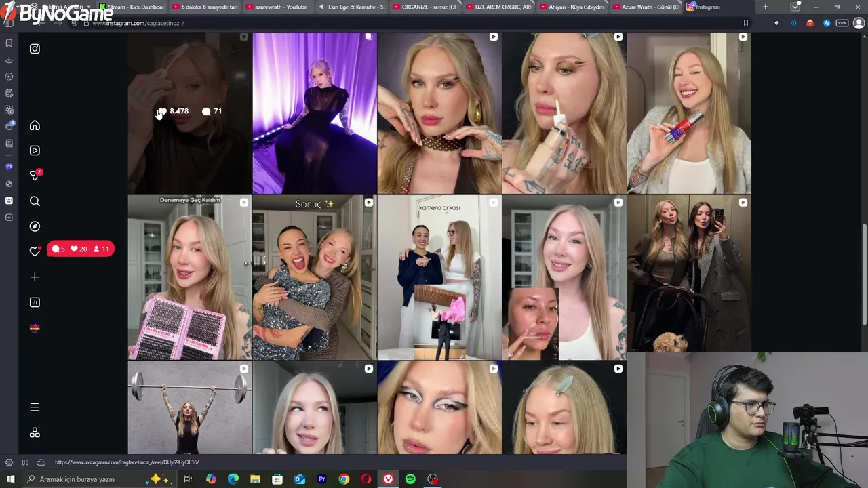Open Reels icon in Instagram sidebar

pos(35,150)
